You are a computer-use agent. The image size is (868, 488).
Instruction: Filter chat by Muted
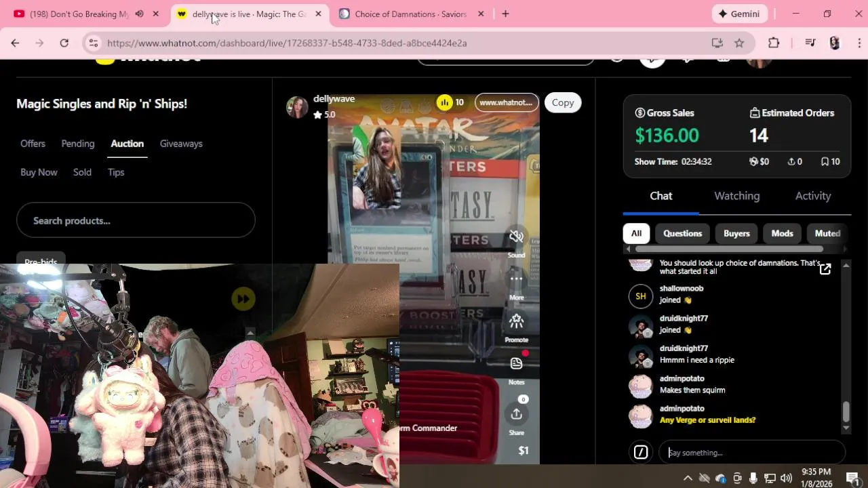click(x=827, y=233)
